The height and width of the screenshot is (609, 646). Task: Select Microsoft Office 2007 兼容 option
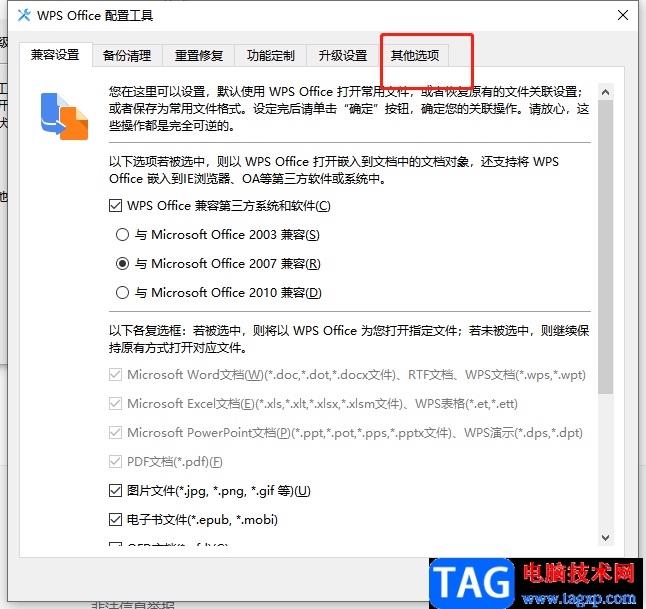click(x=122, y=263)
